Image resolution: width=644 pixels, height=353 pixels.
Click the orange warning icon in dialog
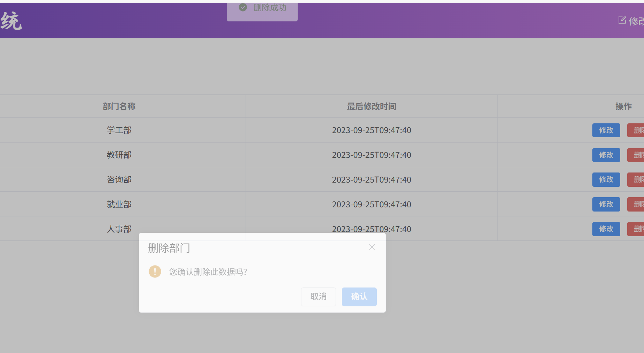pyautogui.click(x=155, y=271)
